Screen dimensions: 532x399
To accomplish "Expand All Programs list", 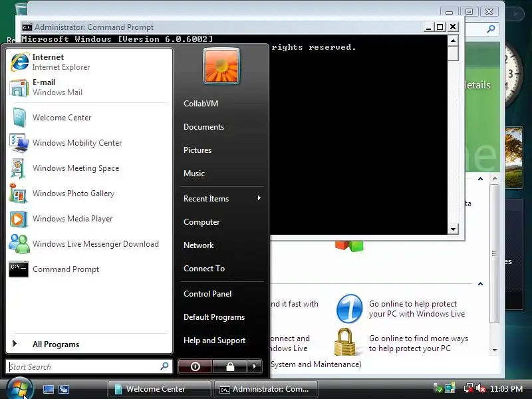I will tap(89, 344).
